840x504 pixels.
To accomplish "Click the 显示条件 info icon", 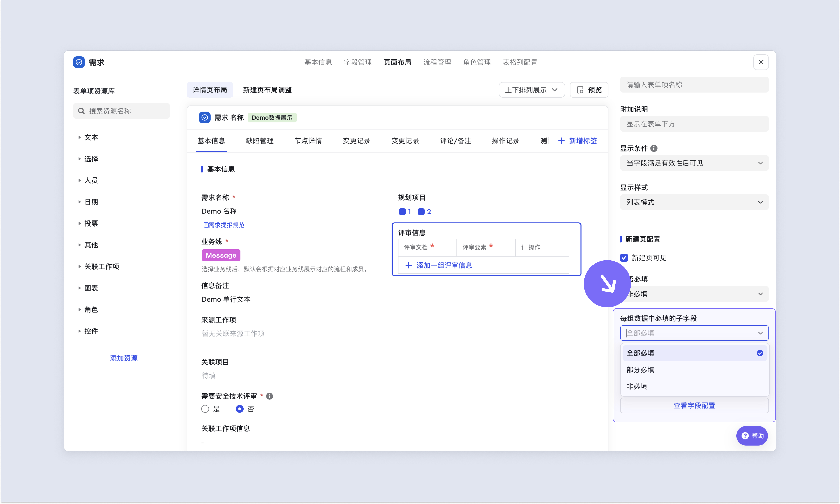I will click(x=654, y=148).
